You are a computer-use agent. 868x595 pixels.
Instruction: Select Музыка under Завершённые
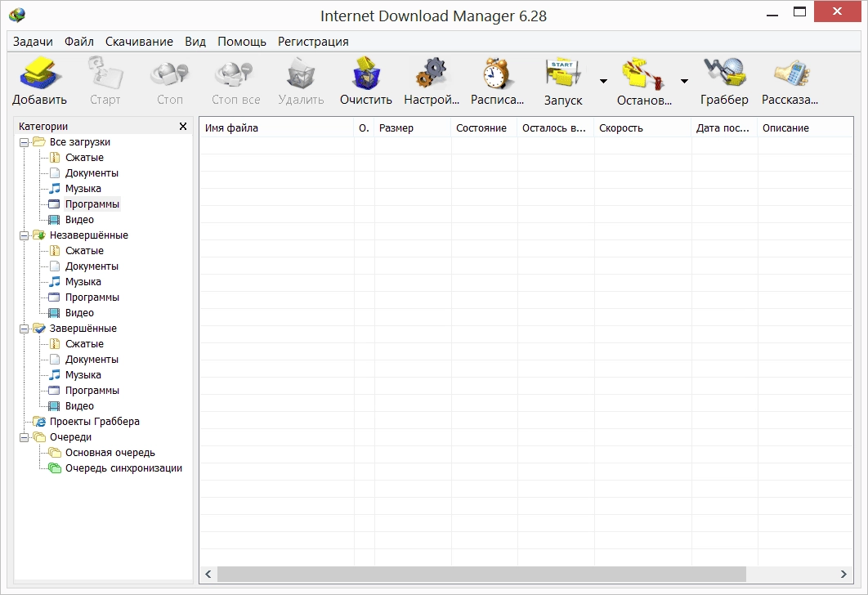83,374
